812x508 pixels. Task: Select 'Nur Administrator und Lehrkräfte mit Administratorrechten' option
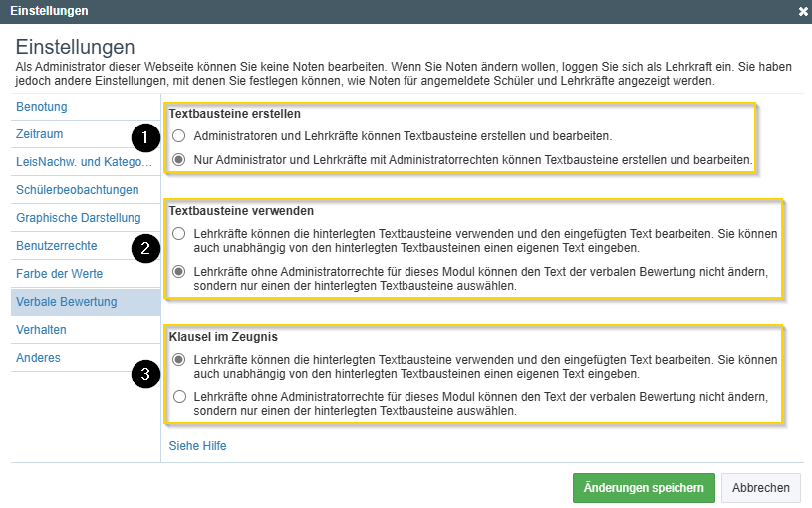[178, 159]
